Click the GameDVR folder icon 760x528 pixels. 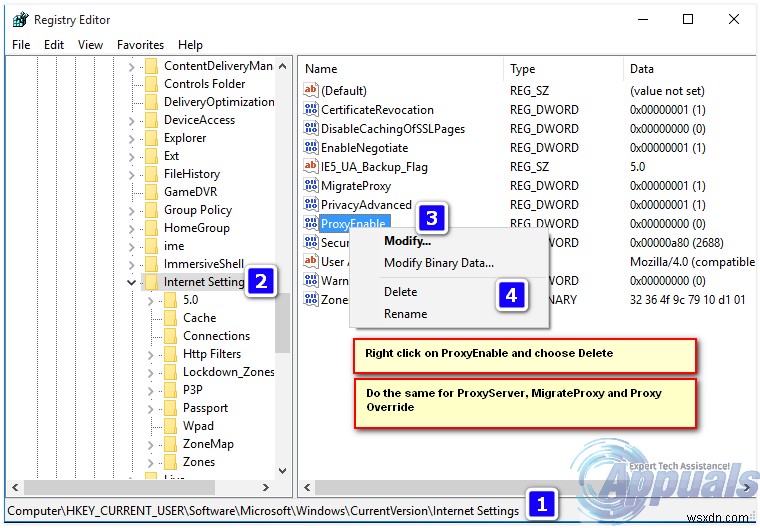point(152,192)
